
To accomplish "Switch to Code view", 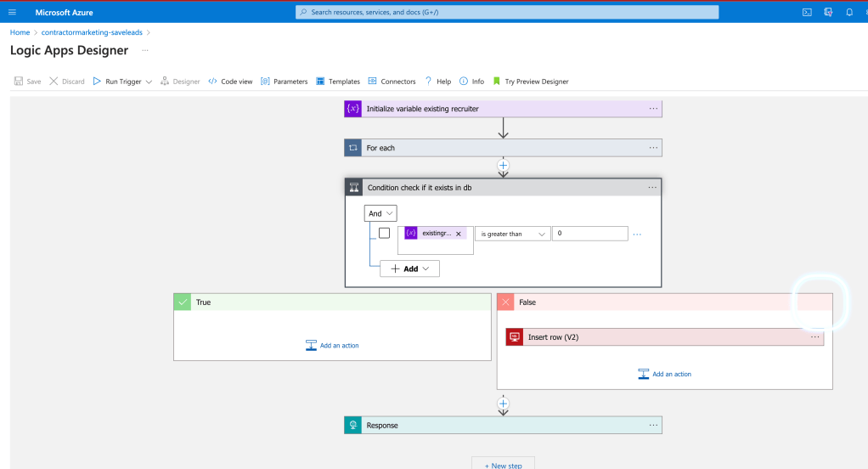I will [x=230, y=82].
